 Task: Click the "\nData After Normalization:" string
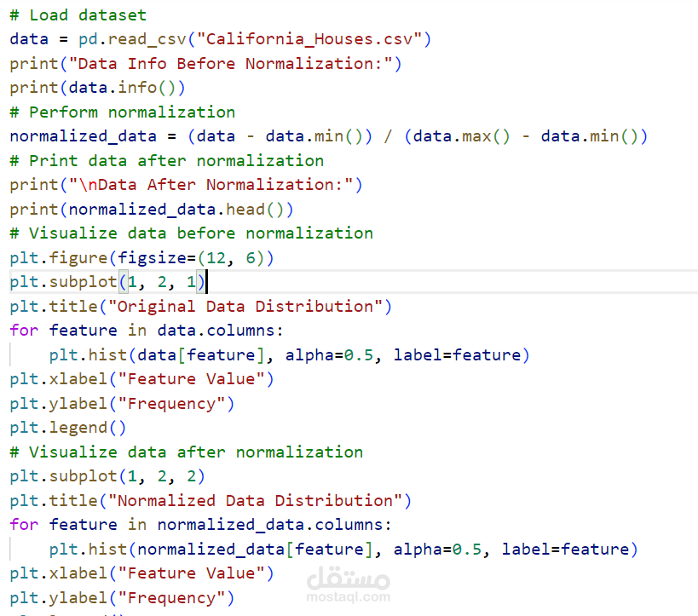pos(211,185)
